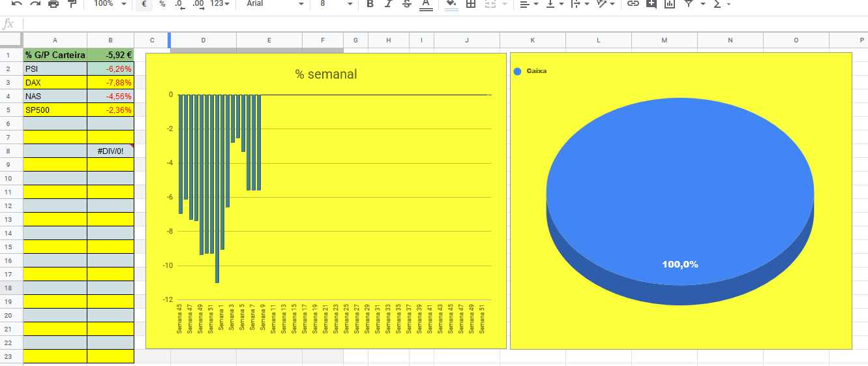Select row 8 header
868x366 pixels.
(11, 151)
